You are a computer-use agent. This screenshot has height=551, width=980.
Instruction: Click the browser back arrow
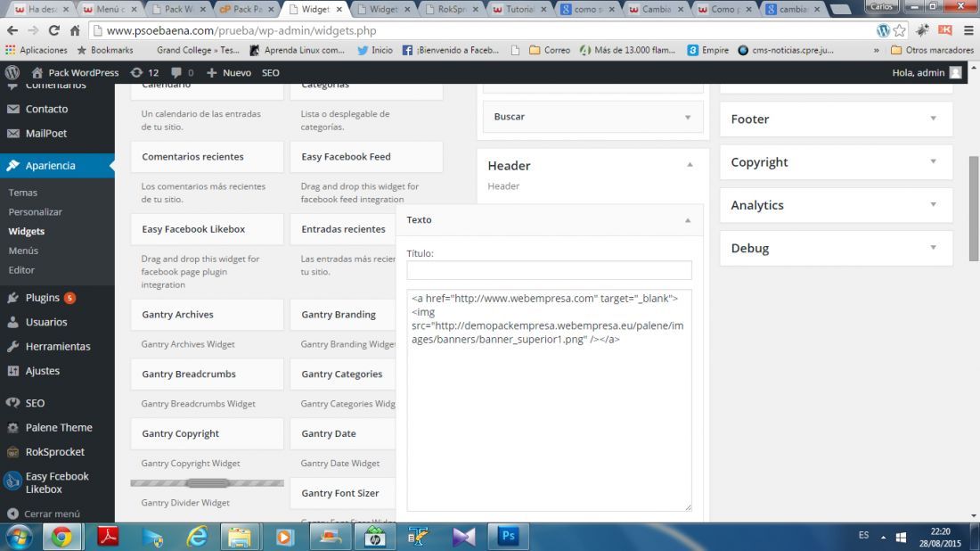coord(12,30)
